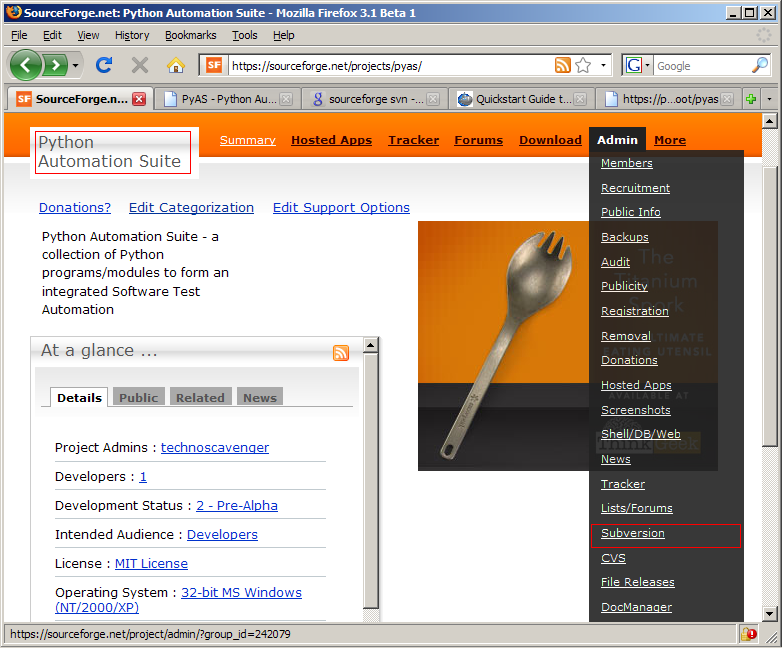Bookmark this page with the star icon
Image resolution: width=782 pixels, height=648 pixels.
[x=583, y=65]
